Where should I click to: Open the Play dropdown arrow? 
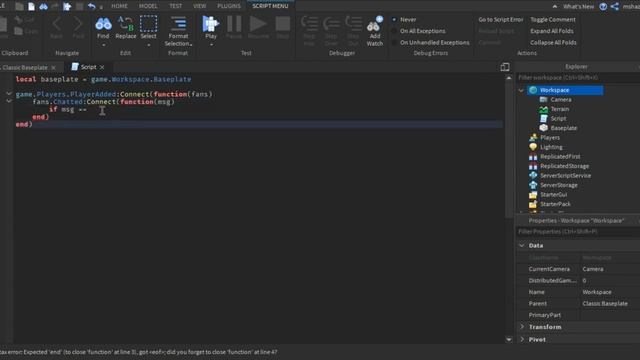[x=211, y=44]
